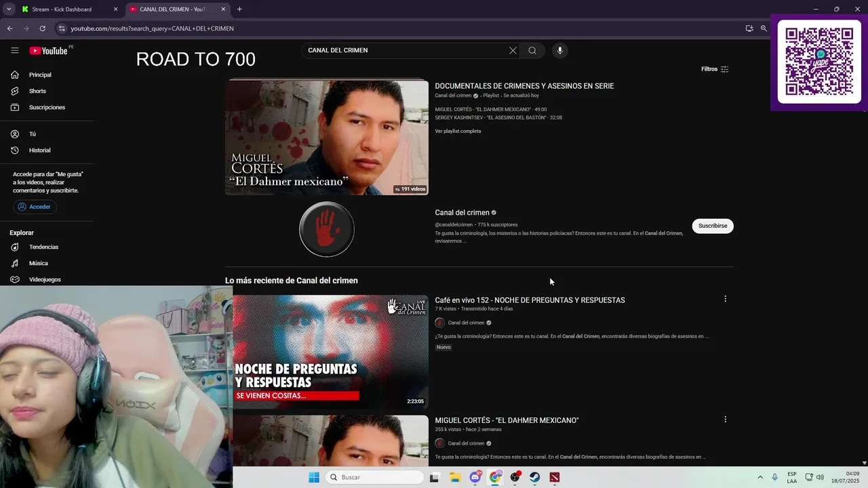Click the cast/install icon in address bar
868x488 pixels.
tap(749, 28)
